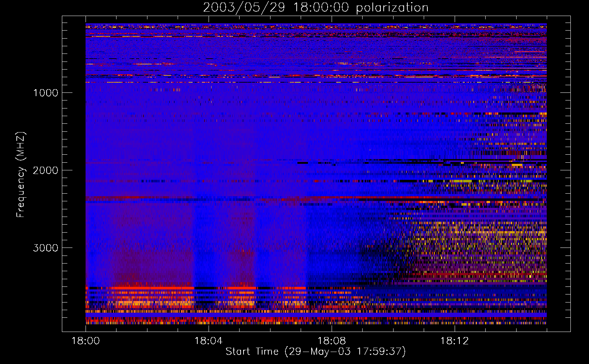Screen dimensions: 589x364
Task: Click the 18:00 time tick label
Action: (86, 341)
